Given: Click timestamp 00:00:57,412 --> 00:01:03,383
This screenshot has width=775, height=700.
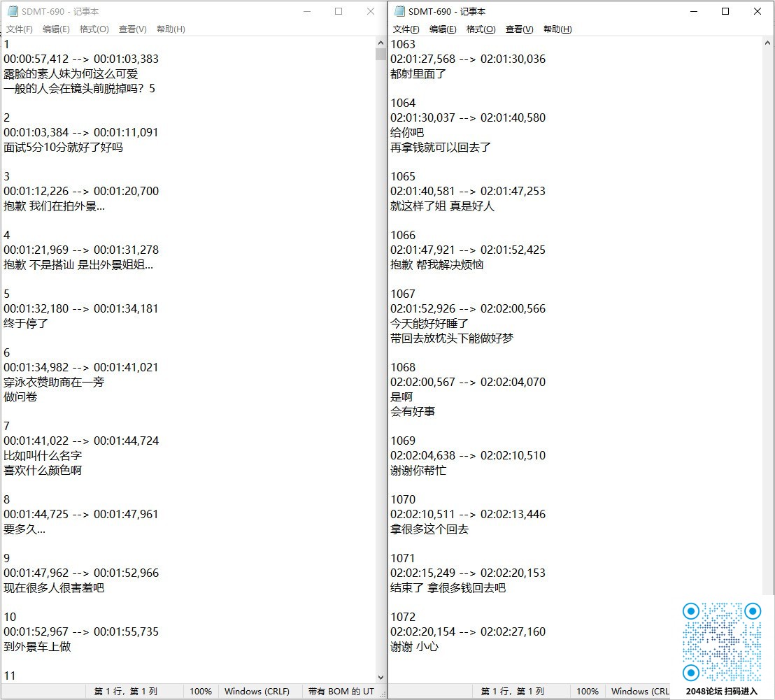Looking at the screenshot, I should pos(81,59).
